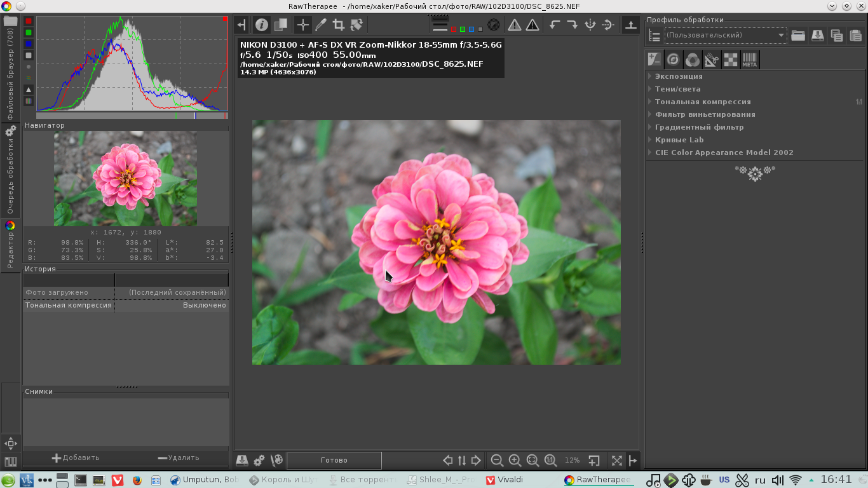Sync file browser with editor

(x=462, y=460)
